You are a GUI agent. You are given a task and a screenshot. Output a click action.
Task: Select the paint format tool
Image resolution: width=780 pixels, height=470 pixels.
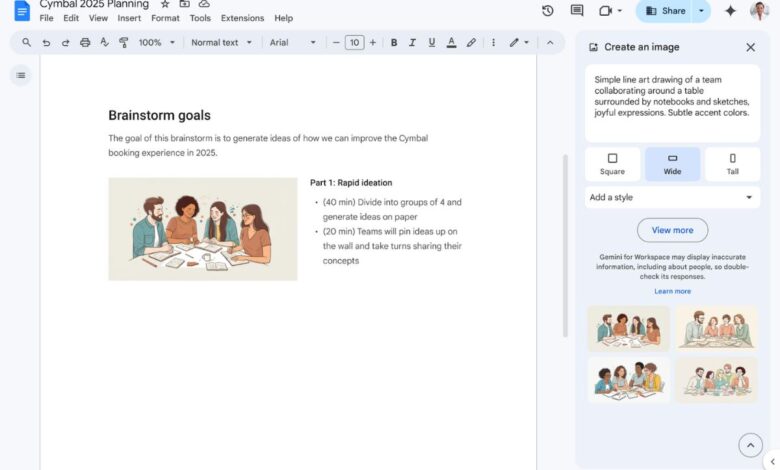point(123,43)
